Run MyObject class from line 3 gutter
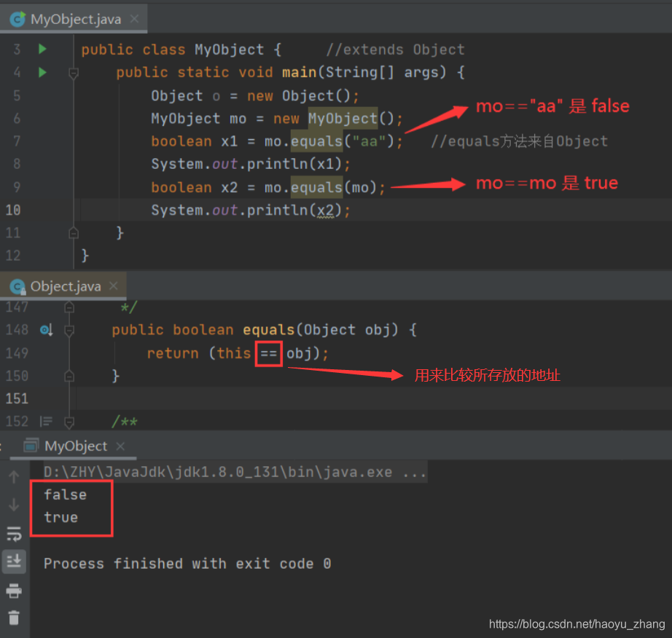The image size is (672, 638). click(42, 49)
